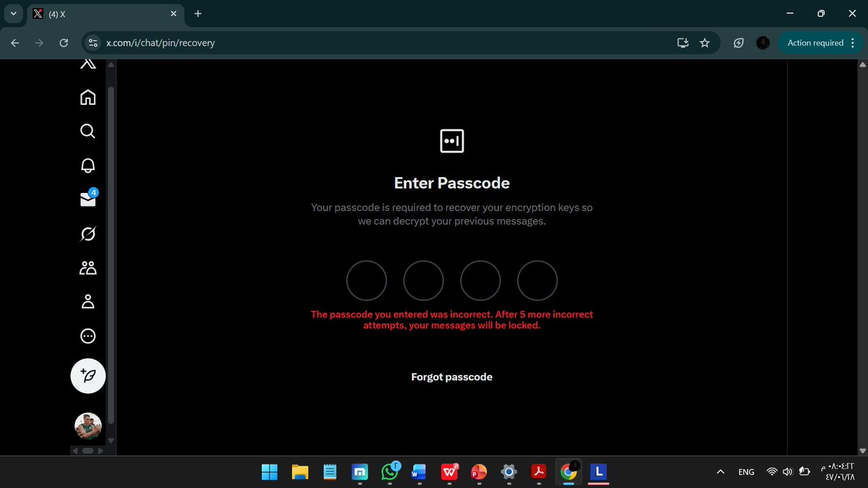Click sidebar scrollbar down arrow
The height and width of the screenshot is (488, 868).
pos(111,440)
